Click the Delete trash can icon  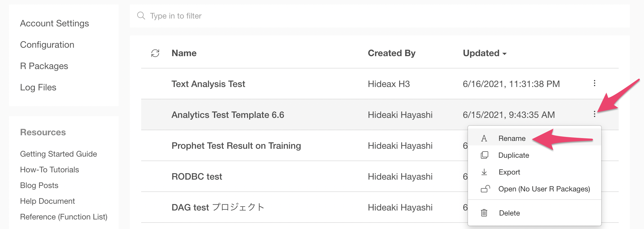[484, 213]
